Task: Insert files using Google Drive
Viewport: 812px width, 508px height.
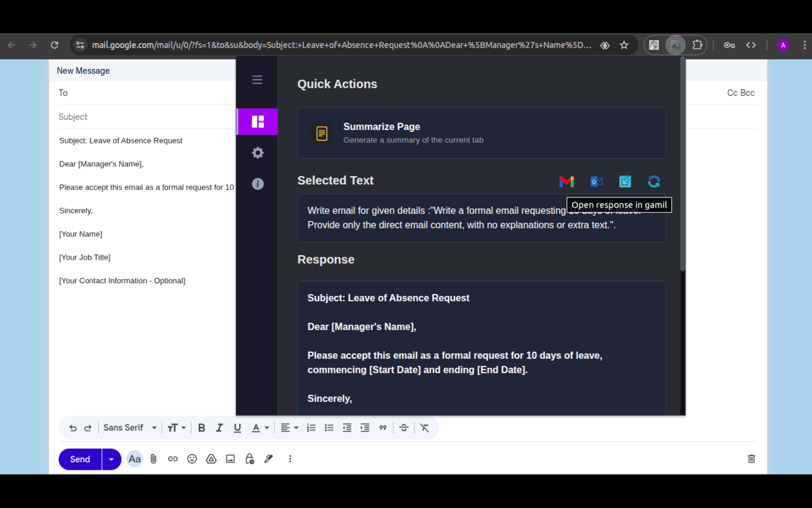Action: pos(211,459)
